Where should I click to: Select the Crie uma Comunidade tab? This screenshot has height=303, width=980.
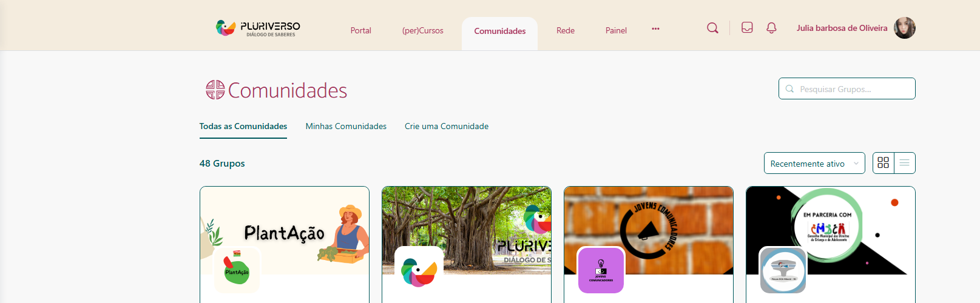point(447,126)
